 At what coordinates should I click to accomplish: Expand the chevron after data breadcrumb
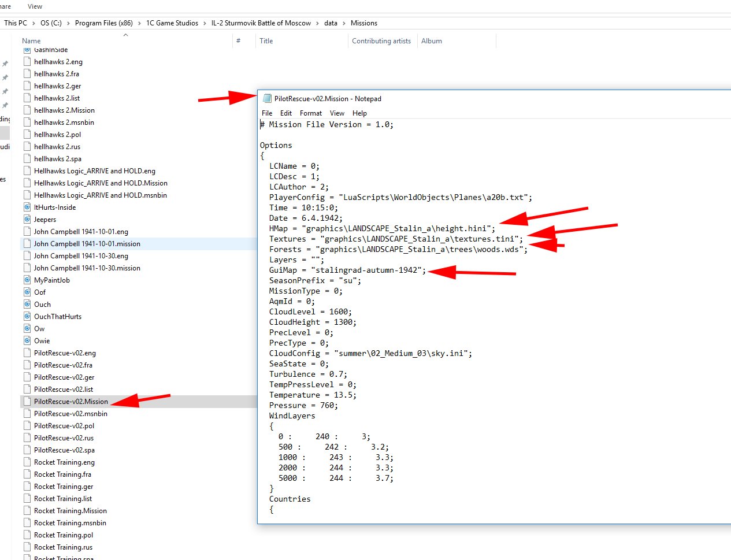pos(344,23)
